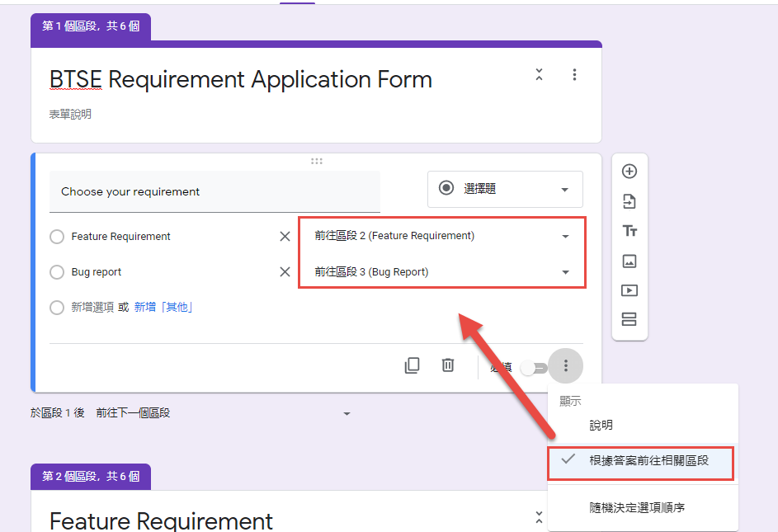Add title and description from side toolbar

[x=629, y=231]
